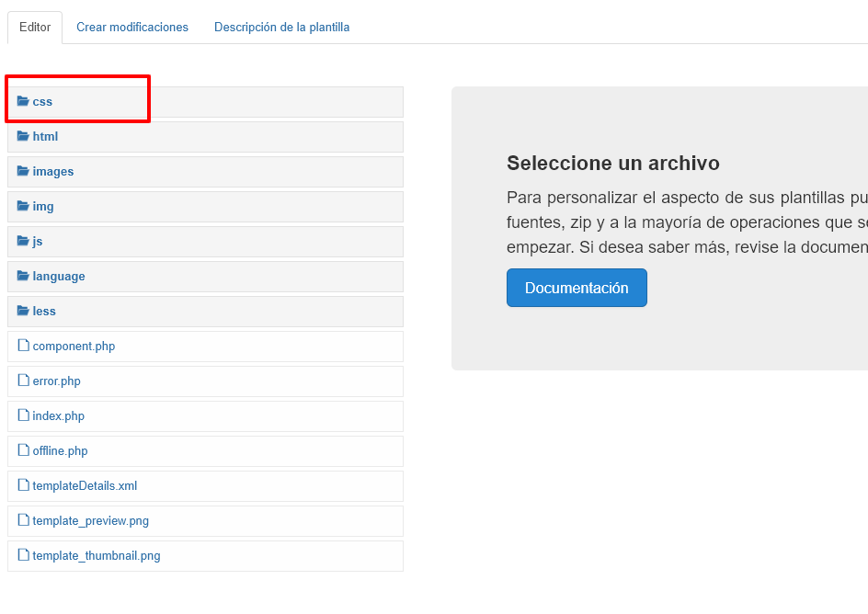Click the less folder icon
The width and height of the screenshot is (868, 614).
[23, 311]
